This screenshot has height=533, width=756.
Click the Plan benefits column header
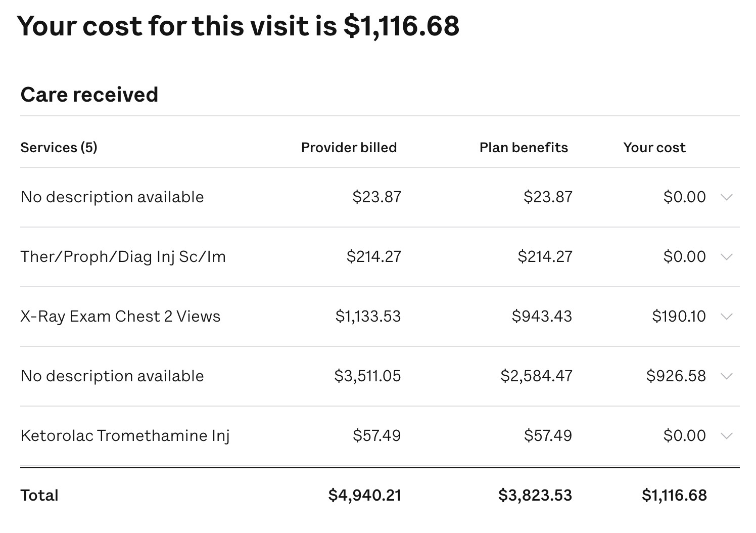(x=524, y=148)
